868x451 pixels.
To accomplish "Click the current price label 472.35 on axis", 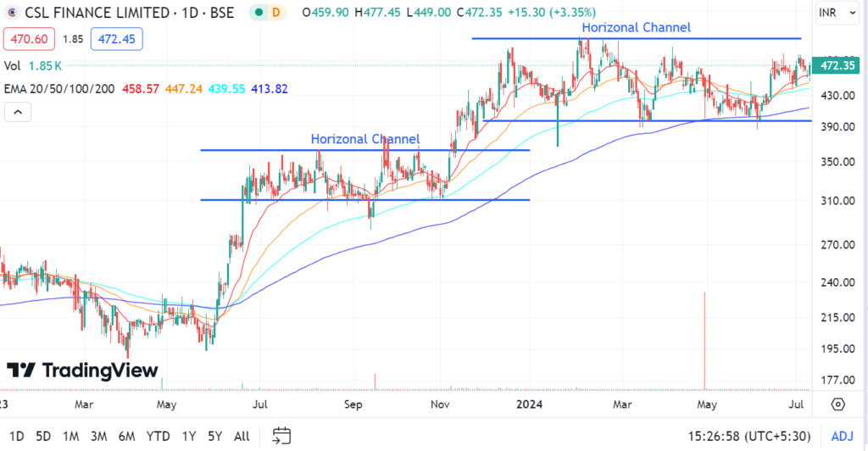I will tap(837, 66).
